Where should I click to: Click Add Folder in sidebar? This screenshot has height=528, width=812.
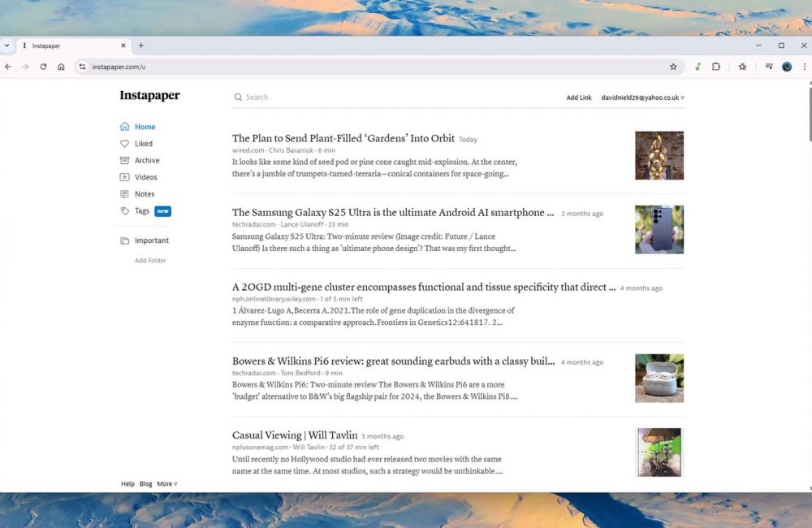[x=150, y=261]
